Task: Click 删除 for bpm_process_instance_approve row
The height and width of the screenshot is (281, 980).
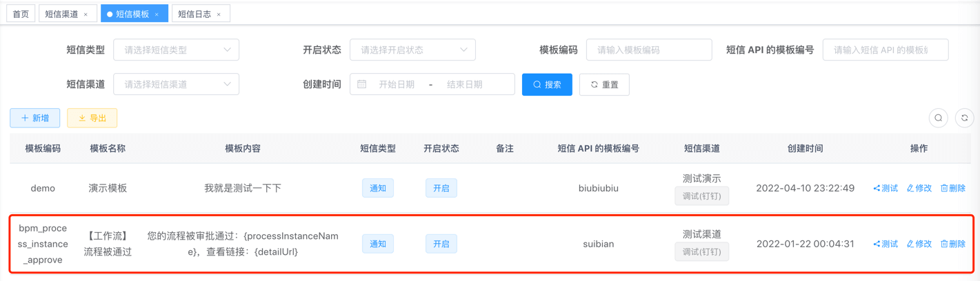Action: 952,244
